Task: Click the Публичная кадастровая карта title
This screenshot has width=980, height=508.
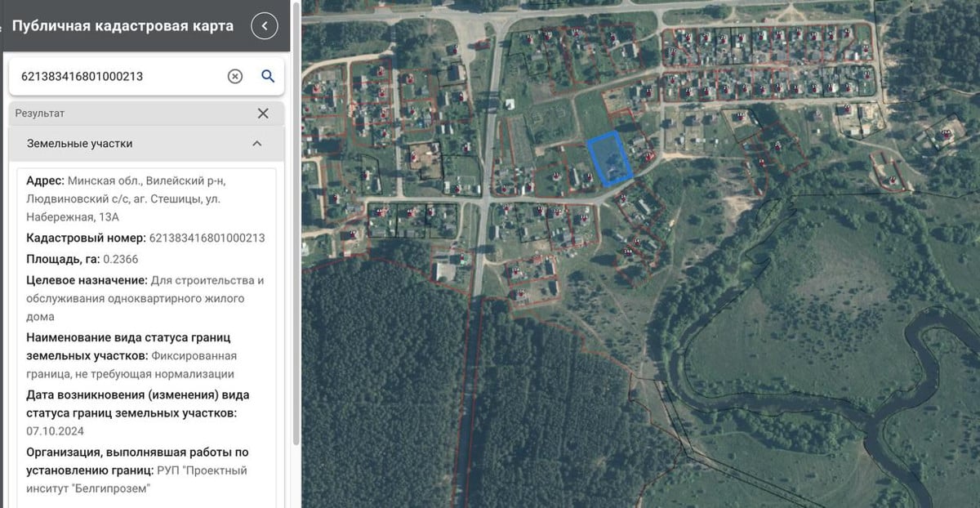Action: tap(122, 26)
